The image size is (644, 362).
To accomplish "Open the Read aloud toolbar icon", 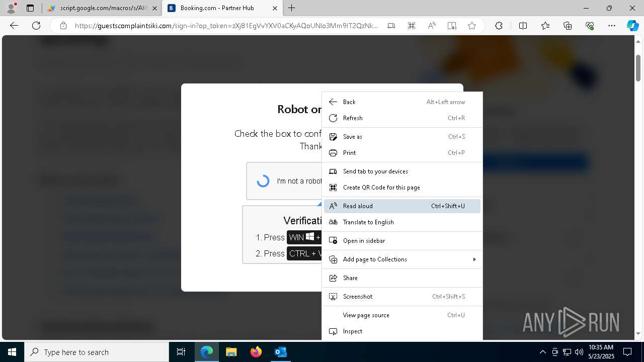I will pyautogui.click(x=432, y=26).
